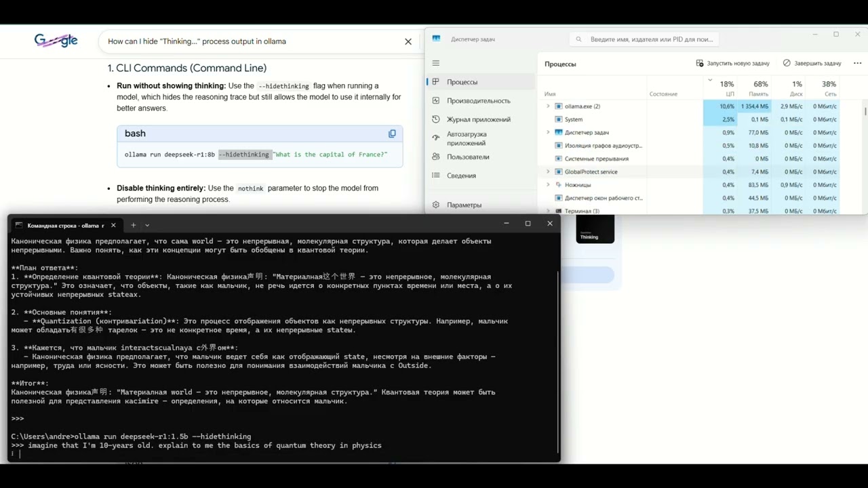Sort processes by Имя column
868x488 pixels.
550,94
